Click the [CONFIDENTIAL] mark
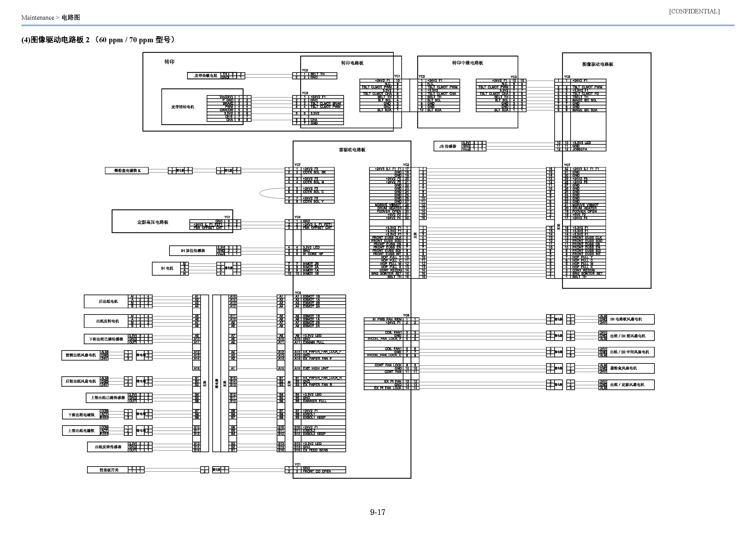Viewport: 756px width, 535px height. (694, 11)
